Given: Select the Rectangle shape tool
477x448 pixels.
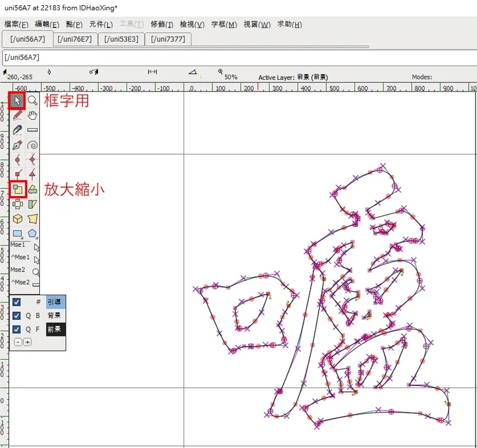Looking at the screenshot, I should (x=17, y=233).
